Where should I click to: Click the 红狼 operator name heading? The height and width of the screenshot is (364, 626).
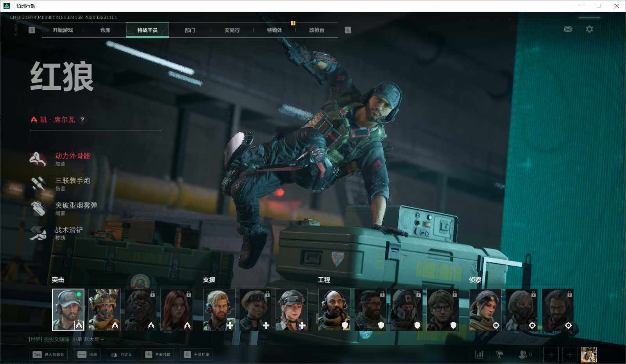[62, 77]
